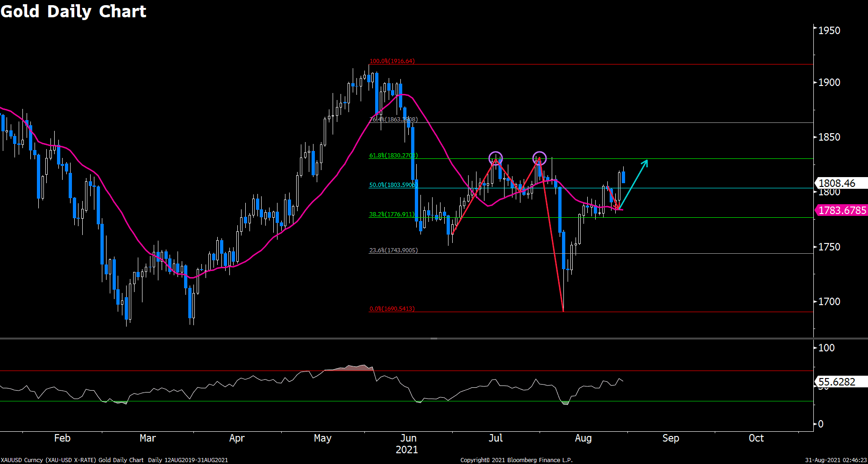Screen dimensions: 868x464
Task: Click the 'XAUUSD Curncy (XAU-USD X-RATE)' footer text
Action: coord(49,460)
